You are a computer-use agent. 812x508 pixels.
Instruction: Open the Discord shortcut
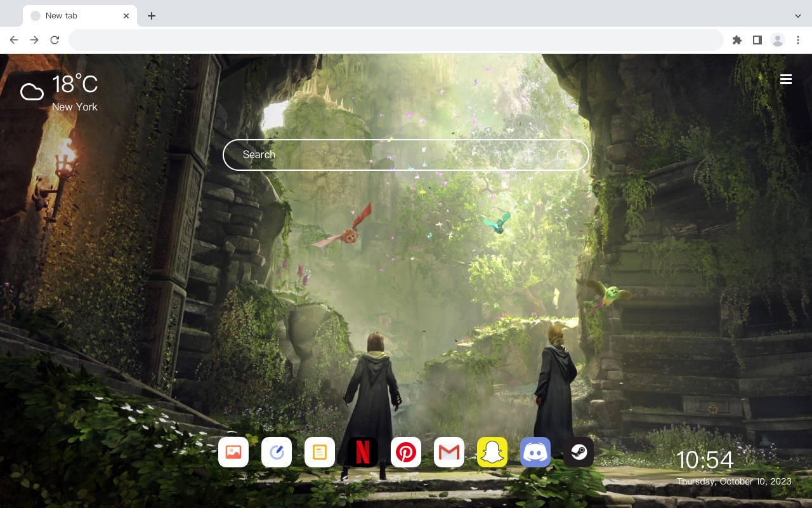[x=535, y=452]
